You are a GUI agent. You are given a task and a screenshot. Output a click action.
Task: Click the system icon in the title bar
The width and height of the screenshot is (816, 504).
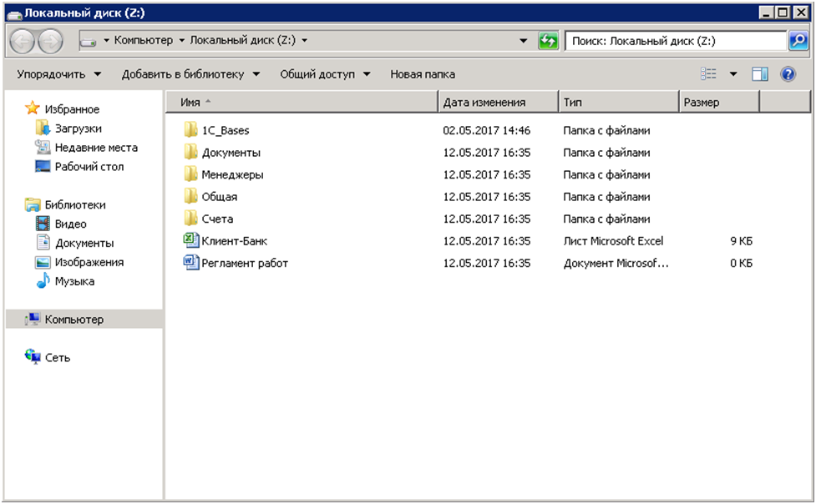coord(14,13)
